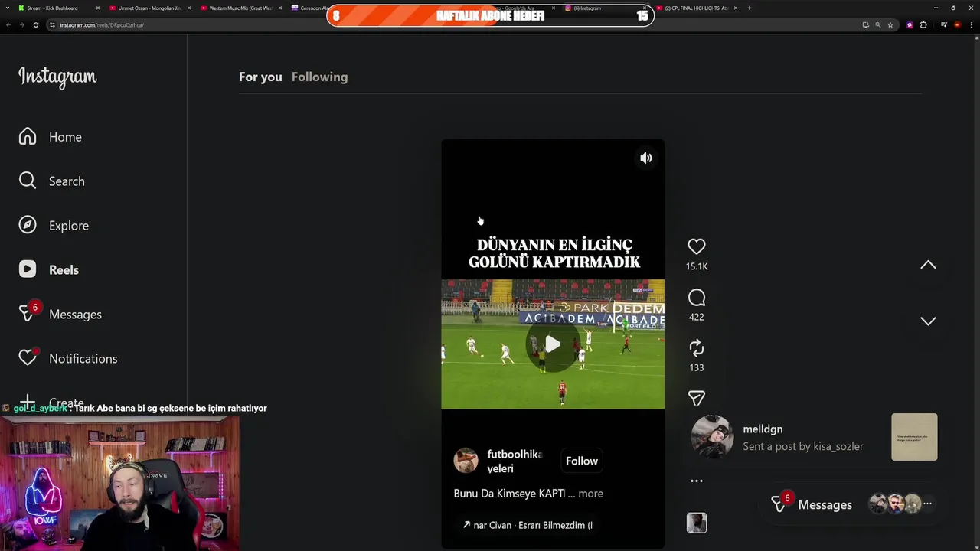Open comments on the reel
Viewport: 980px width, 551px height.
696,297
